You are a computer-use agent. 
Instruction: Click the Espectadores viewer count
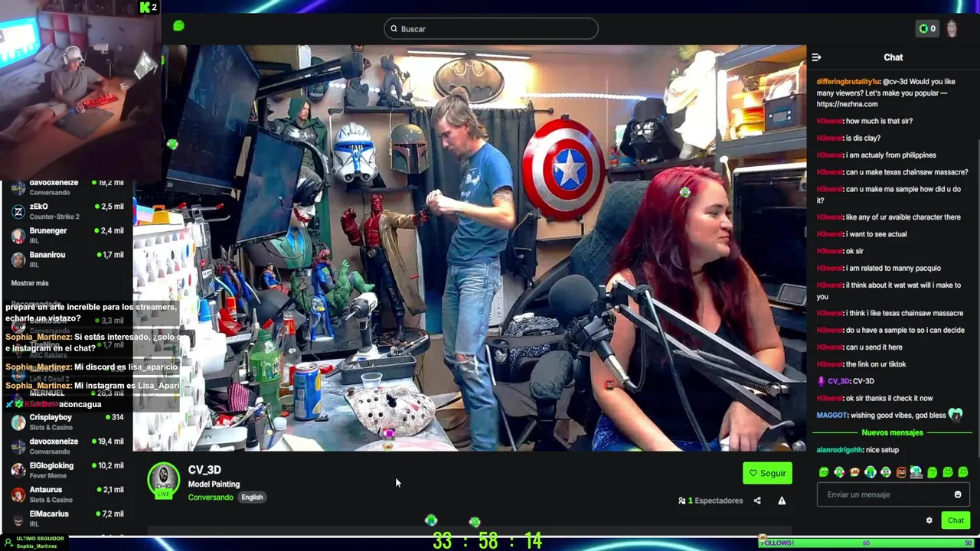tap(710, 500)
